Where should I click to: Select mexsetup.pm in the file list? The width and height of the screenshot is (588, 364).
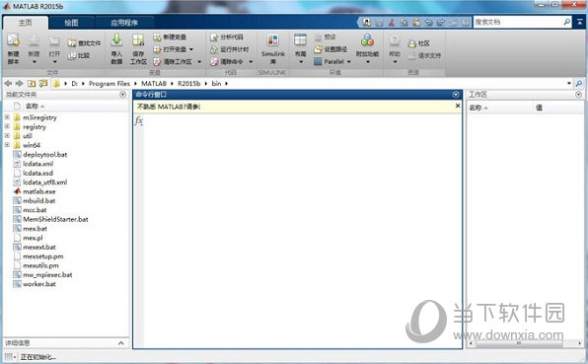(x=43, y=256)
